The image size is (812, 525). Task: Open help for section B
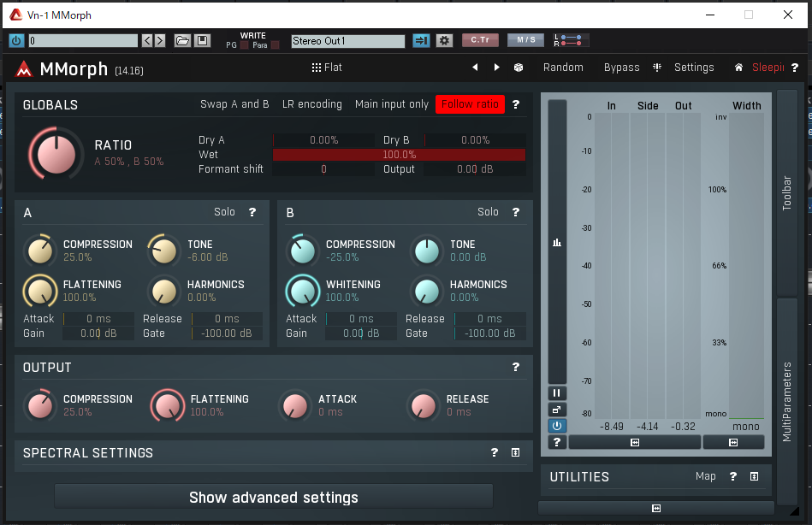click(516, 212)
